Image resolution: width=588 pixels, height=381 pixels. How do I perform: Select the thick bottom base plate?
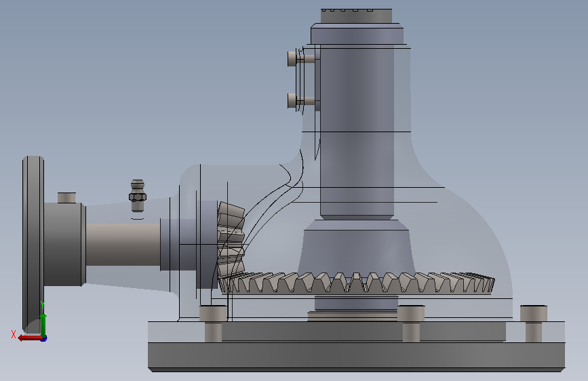point(356,356)
